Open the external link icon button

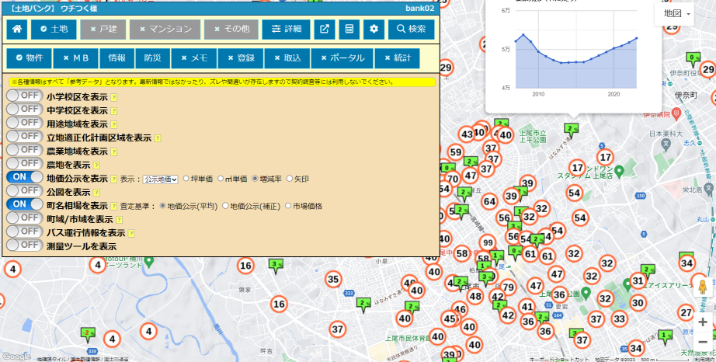point(324,29)
